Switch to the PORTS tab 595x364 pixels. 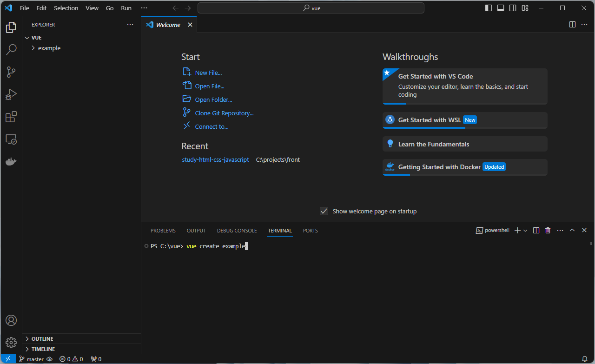(x=311, y=231)
